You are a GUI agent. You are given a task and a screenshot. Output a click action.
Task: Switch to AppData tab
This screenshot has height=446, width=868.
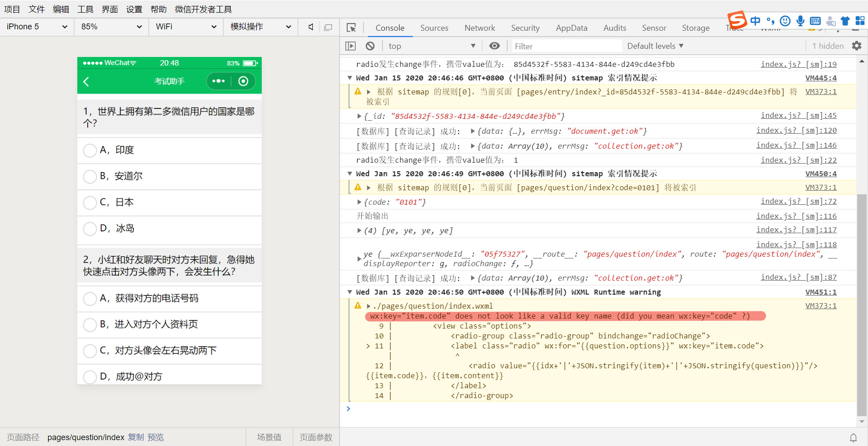click(571, 28)
